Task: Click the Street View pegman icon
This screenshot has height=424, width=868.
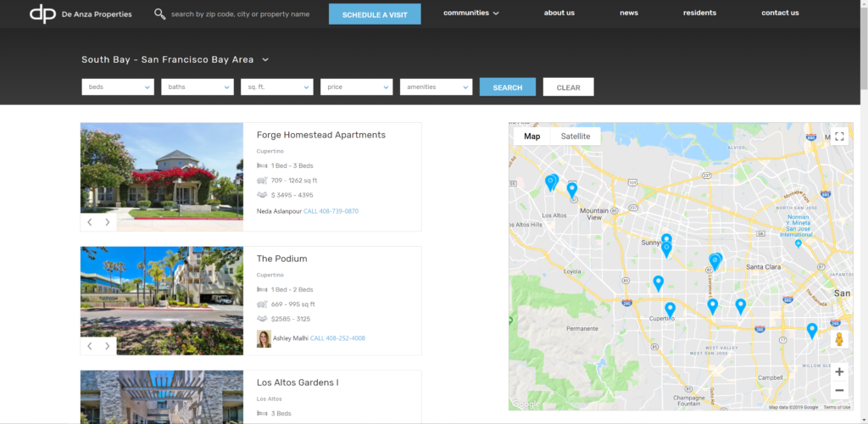Action: (x=839, y=339)
